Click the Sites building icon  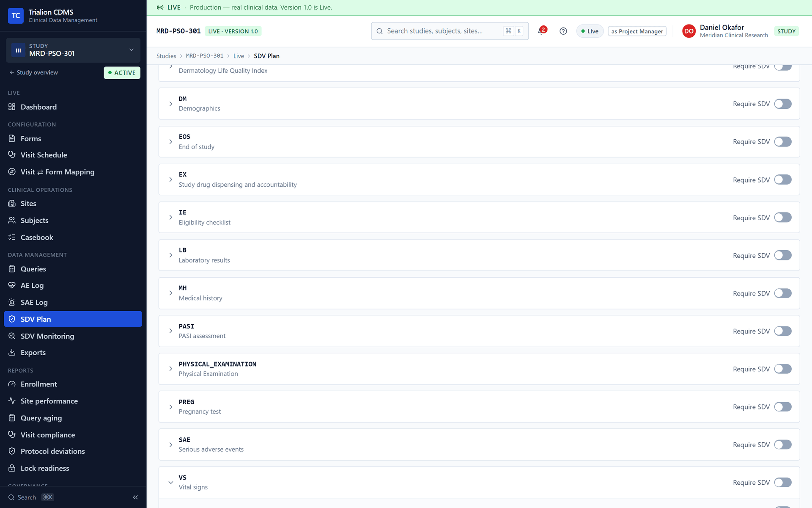click(12, 203)
